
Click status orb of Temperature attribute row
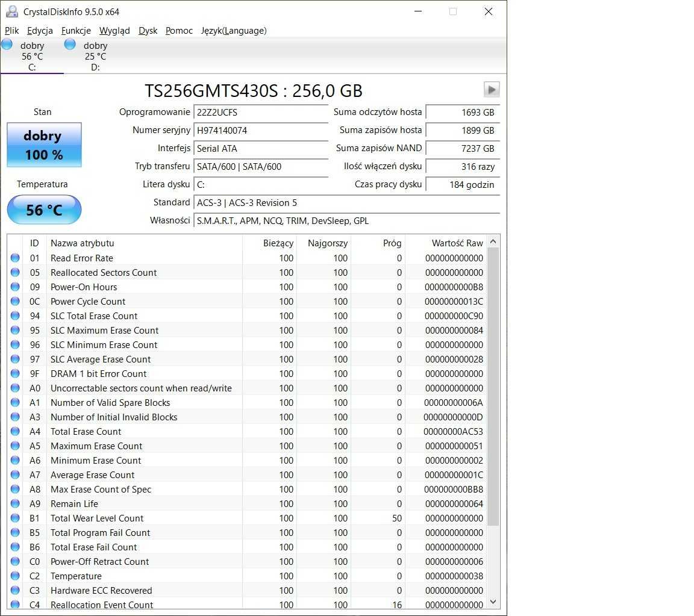coord(15,576)
